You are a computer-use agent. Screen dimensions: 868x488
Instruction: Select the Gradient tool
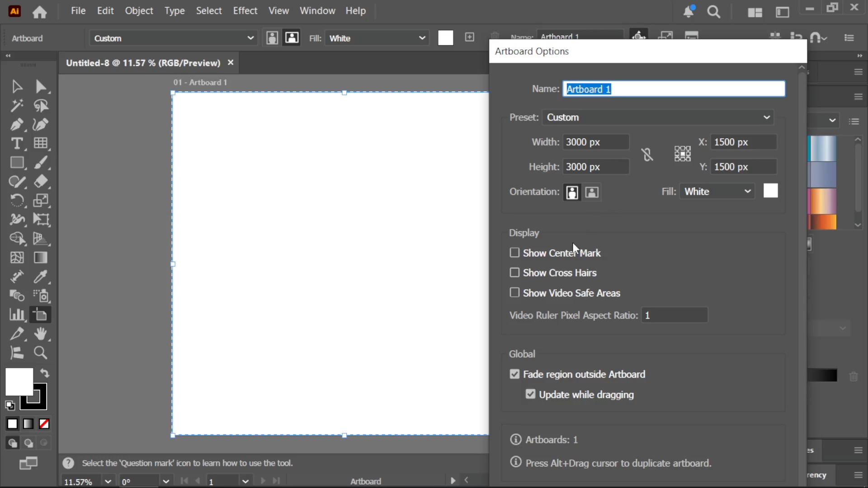(x=41, y=258)
